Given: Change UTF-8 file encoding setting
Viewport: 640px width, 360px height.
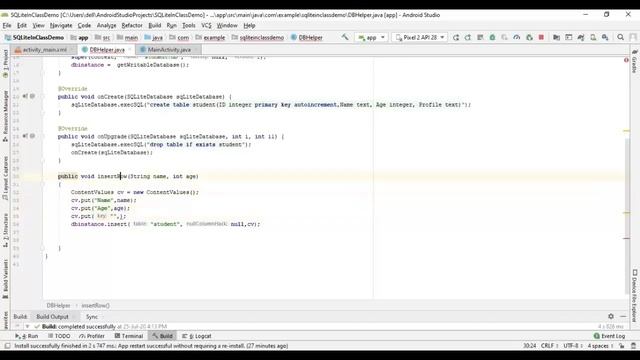Looking at the screenshot, I should click(x=573, y=346).
